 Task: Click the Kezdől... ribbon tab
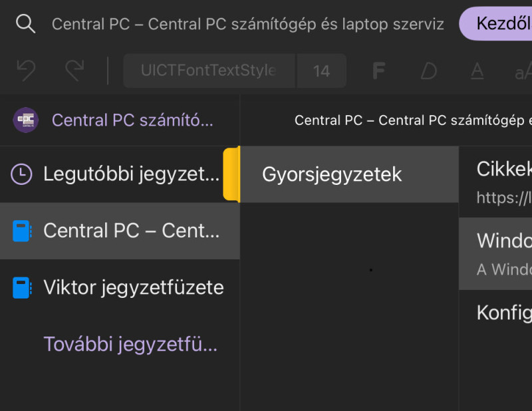(x=495, y=23)
